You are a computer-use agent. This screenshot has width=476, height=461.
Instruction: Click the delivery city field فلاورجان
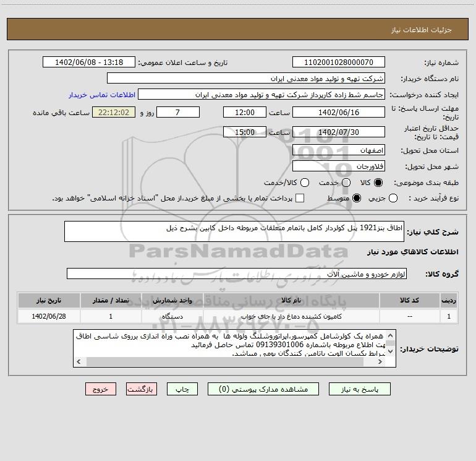coord(339,166)
